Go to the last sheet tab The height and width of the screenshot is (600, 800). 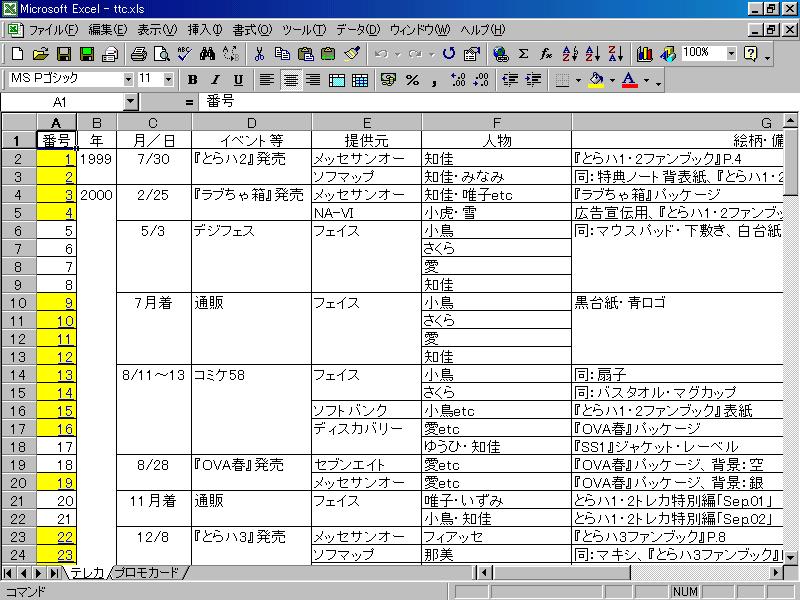point(54,572)
